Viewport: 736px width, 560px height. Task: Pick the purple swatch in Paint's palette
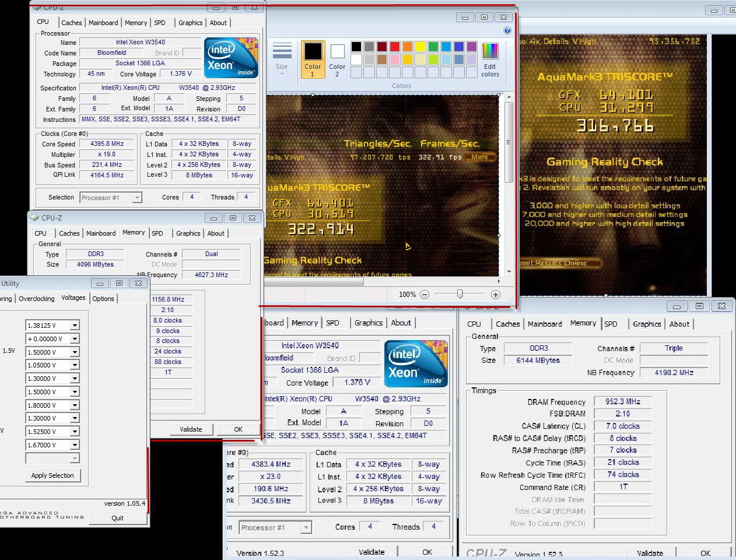tap(472, 47)
